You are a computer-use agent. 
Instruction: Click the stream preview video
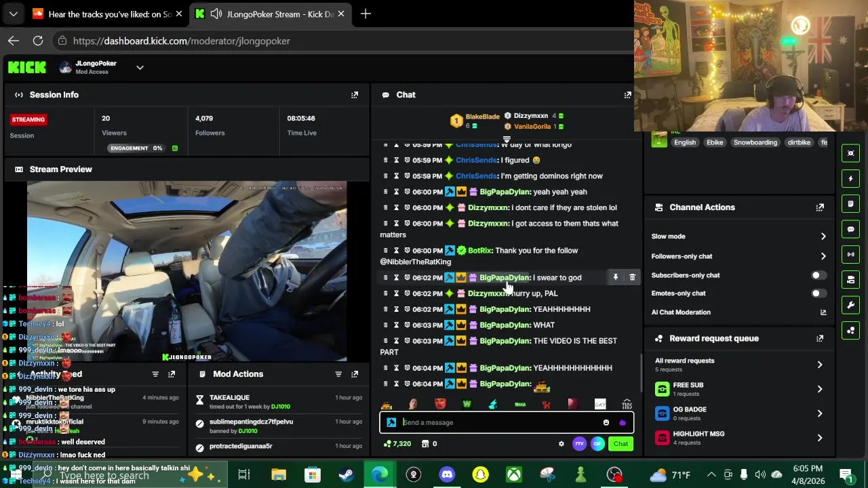click(x=187, y=271)
